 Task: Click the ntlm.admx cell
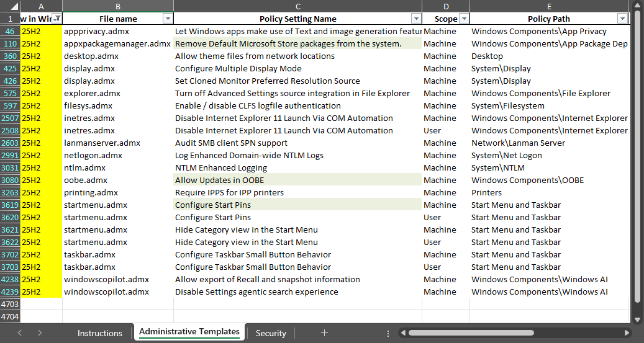coord(118,168)
